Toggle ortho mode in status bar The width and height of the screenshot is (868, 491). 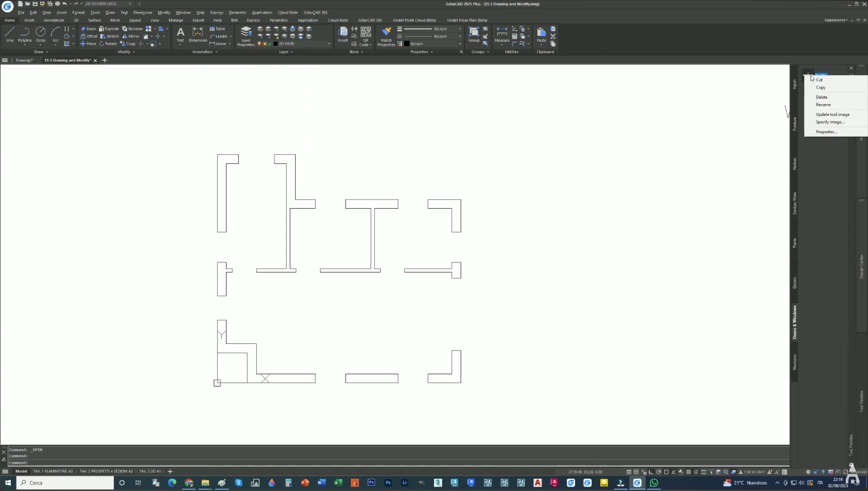click(651, 472)
